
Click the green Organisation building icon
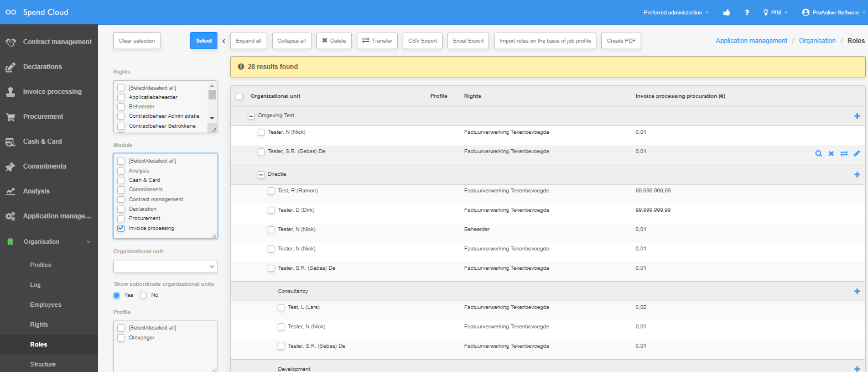(x=10, y=242)
